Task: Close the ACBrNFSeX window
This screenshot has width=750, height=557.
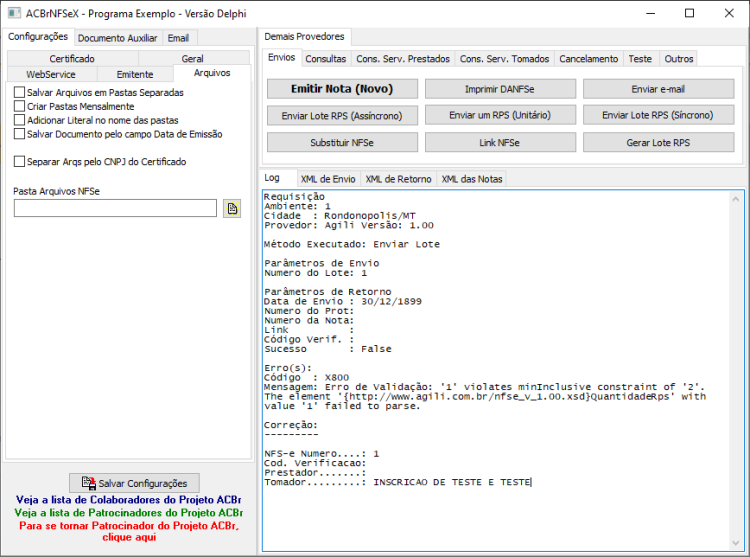Action: click(728, 13)
